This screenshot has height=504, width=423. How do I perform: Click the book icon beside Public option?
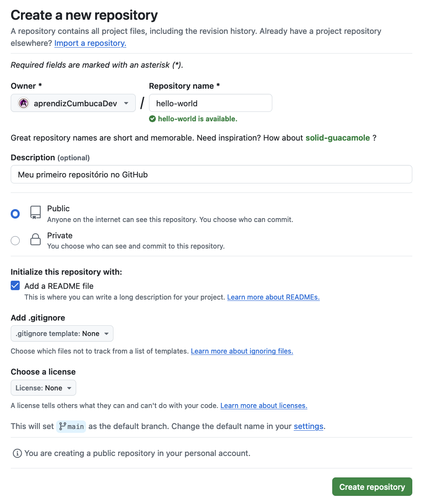(36, 213)
